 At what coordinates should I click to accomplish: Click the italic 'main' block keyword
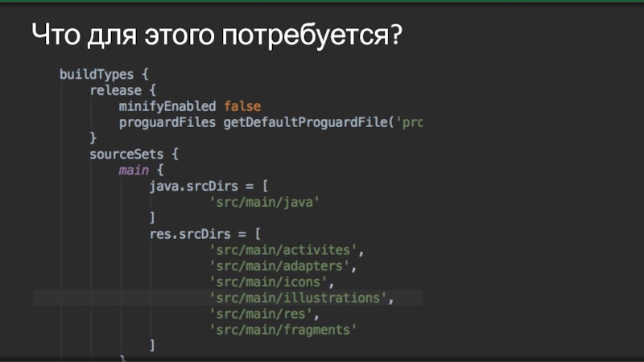click(133, 170)
